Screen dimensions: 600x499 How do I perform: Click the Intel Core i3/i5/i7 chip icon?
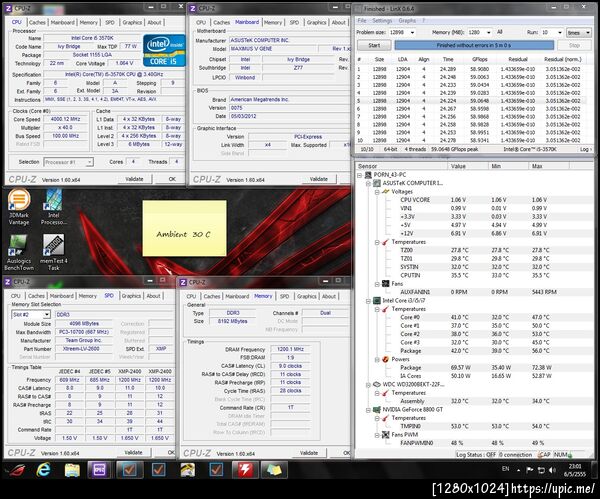click(377, 301)
